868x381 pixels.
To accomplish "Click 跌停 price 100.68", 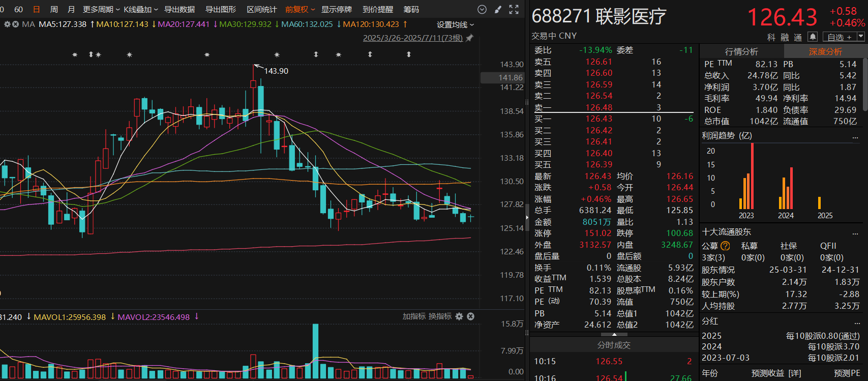I will point(680,233).
